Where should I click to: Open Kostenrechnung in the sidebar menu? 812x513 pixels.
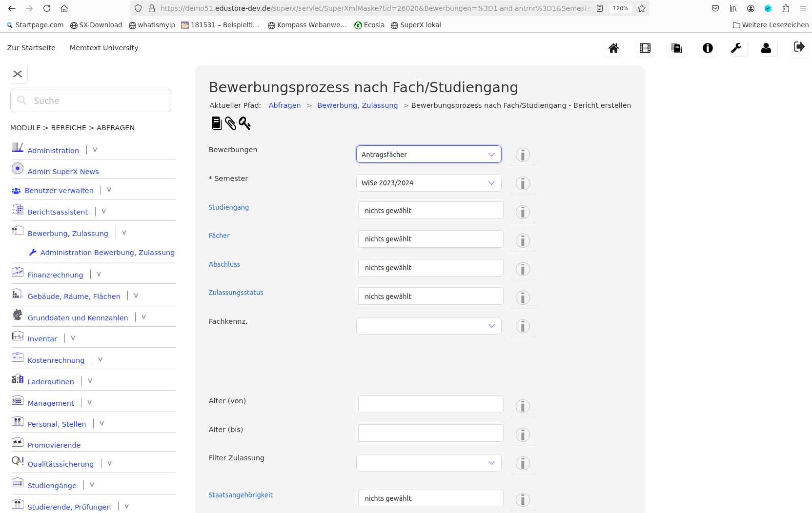(56, 360)
